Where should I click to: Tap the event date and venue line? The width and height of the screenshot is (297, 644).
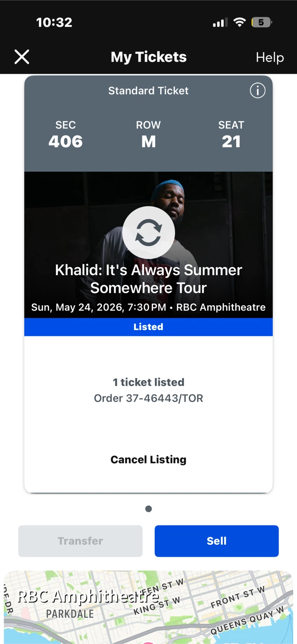[x=148, y=307]
